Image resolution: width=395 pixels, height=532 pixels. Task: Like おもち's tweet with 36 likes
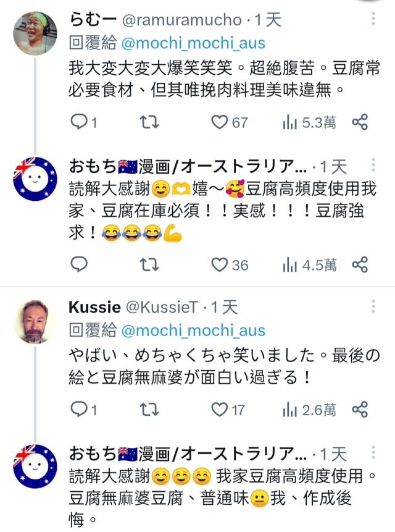point(220,265)
